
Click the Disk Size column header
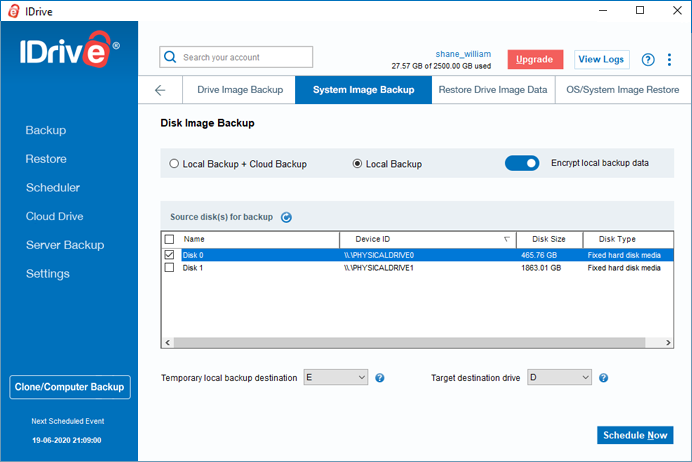coord(549,239)
